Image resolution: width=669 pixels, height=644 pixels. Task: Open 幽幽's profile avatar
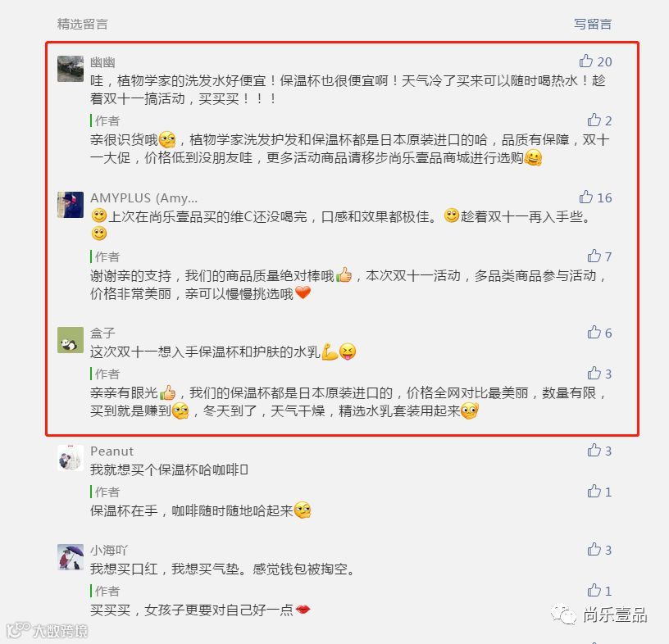click(71, 68)
